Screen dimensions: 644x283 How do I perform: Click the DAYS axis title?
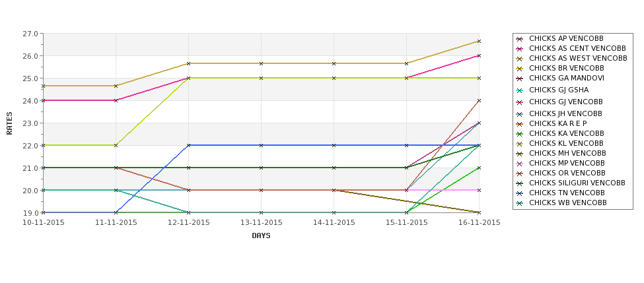(261, 236)
